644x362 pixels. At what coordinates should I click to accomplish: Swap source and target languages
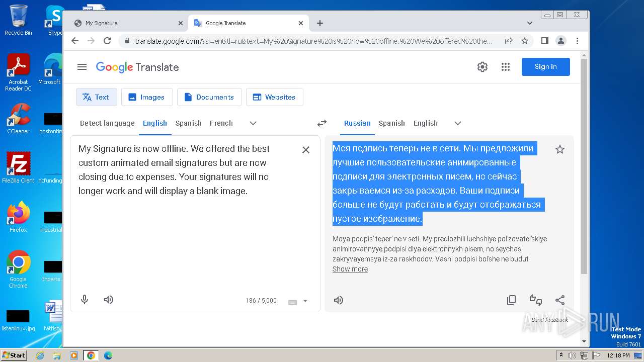[x=322, y=123]
